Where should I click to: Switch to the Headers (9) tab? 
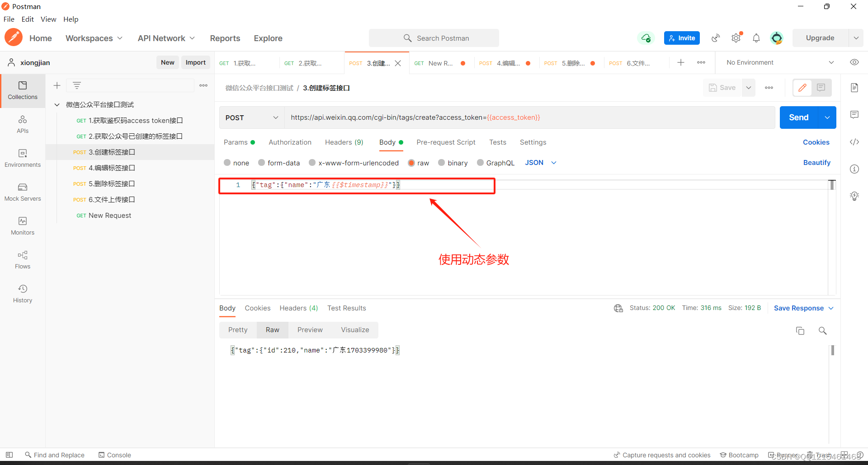(344, 142)
